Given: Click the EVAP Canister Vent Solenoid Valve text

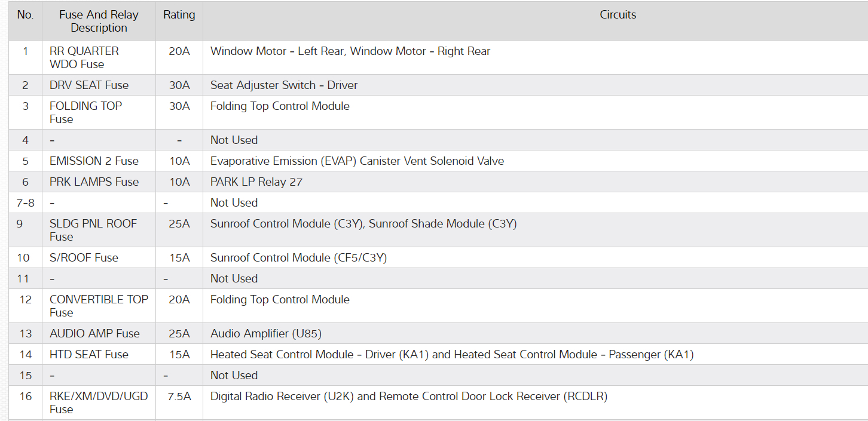Looking at the screenshot, I should point(357,161).
